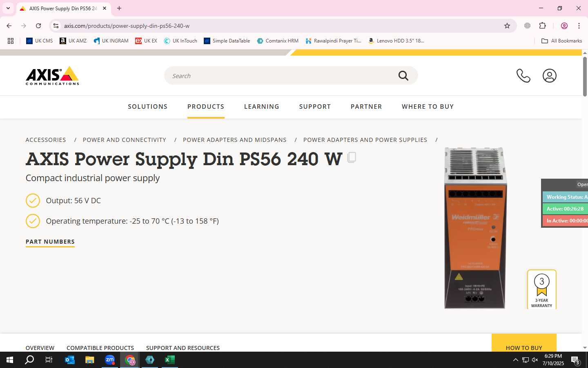View site information icon in address bar
This screenshot has height=368, width=588.
pos(56,26)
